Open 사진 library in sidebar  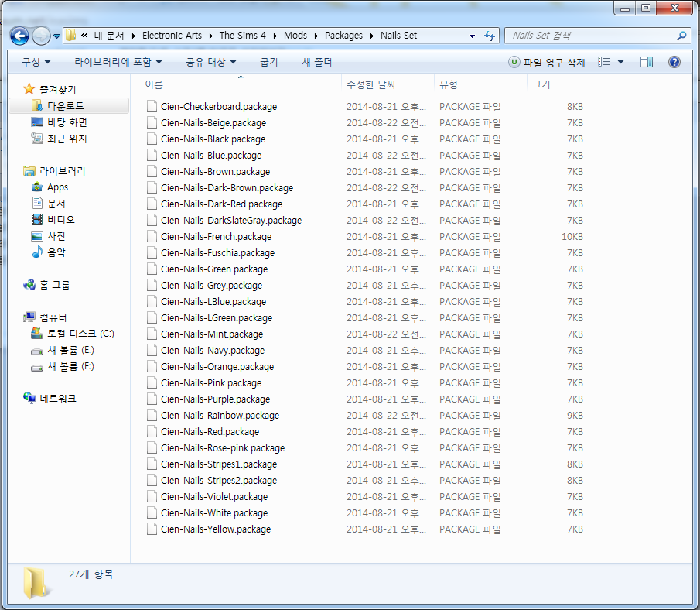[x=48, y=236]
